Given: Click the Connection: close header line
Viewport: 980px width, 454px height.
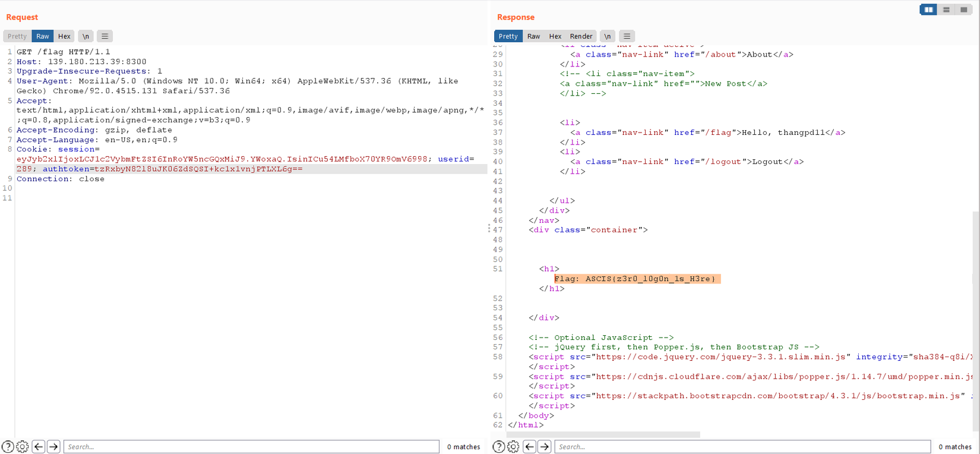Looking at the screenshot, I should (x=61, y=179).
